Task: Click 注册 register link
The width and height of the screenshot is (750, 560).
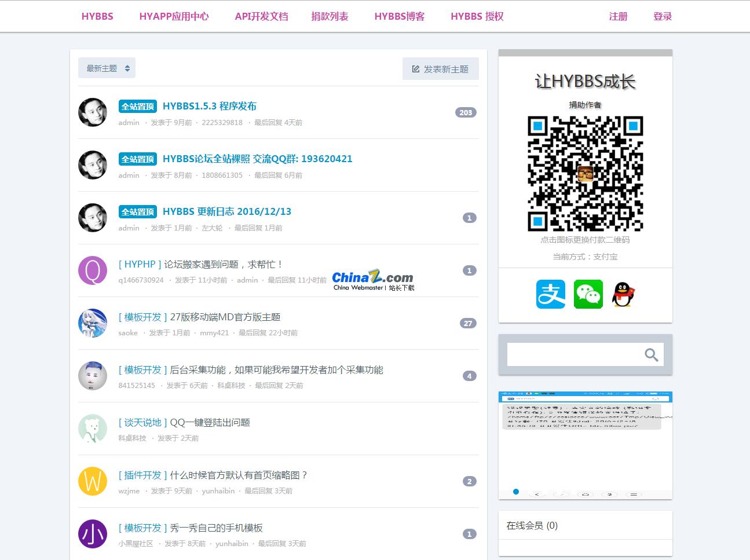Action: pyautogui.click(x=619, y=16)
